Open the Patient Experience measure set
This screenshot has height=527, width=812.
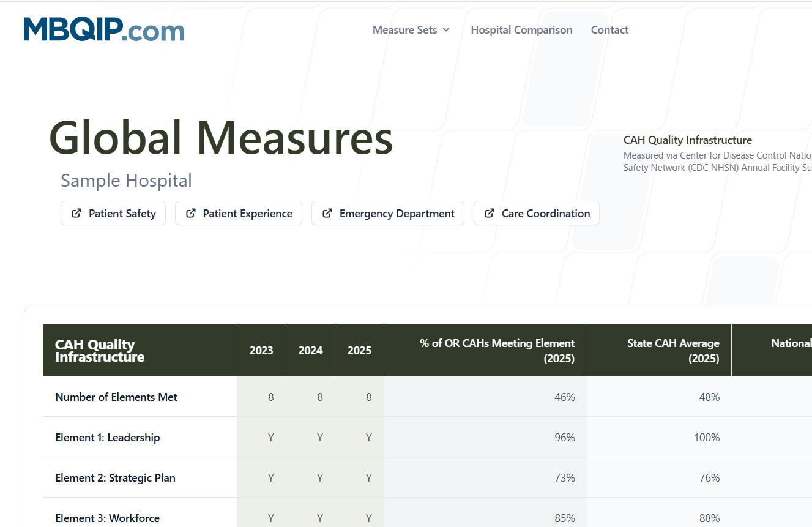[x=239, y=213]
